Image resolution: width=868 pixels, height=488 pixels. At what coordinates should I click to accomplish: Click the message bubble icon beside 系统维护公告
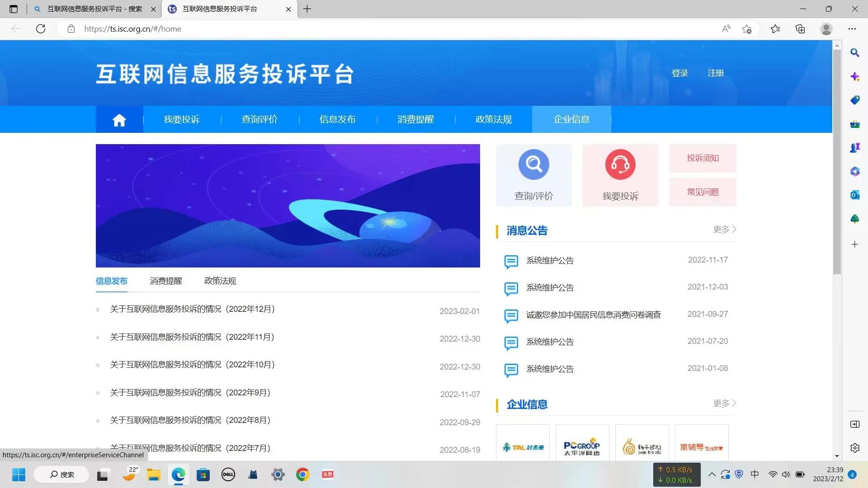pyautogui.click(x=511, y=262)
